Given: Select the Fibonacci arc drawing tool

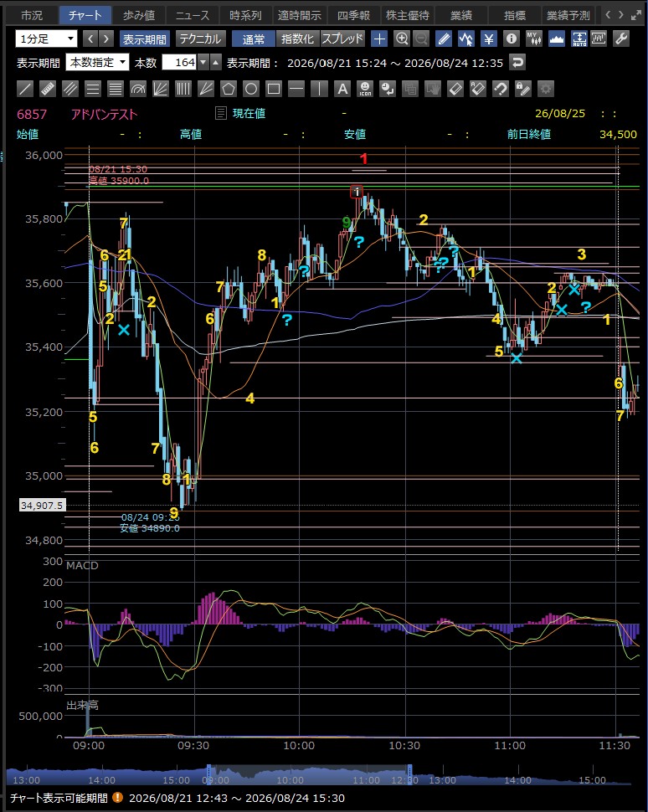Looking at the screenshot, I should point(138,89).
